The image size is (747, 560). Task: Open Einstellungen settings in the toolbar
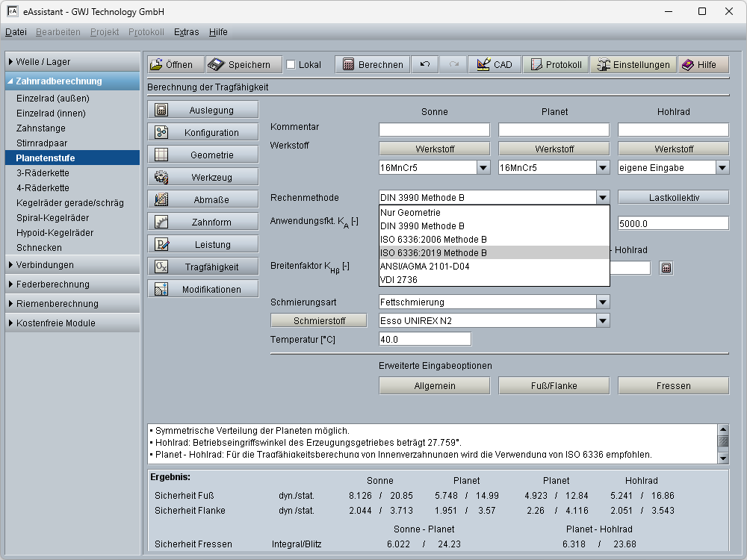pyautogui.click(x=633, y=65)
